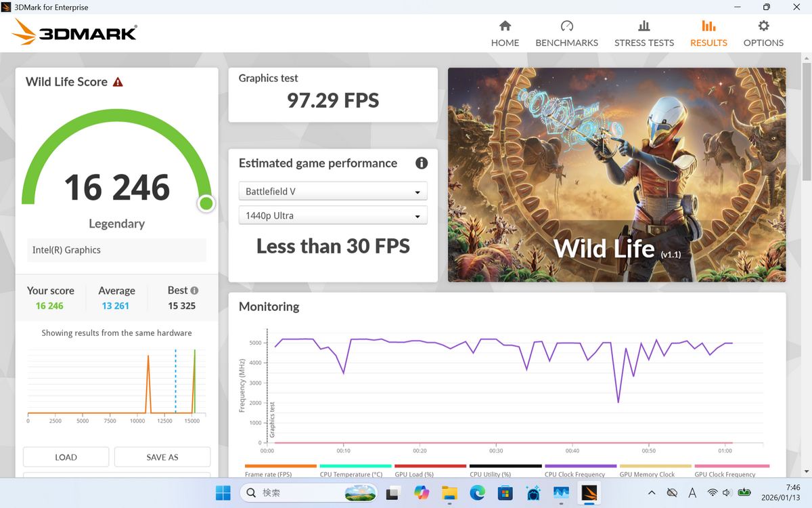812x508 pixels.
Task: Click the battery status tray icon
Action: [745, 493]
